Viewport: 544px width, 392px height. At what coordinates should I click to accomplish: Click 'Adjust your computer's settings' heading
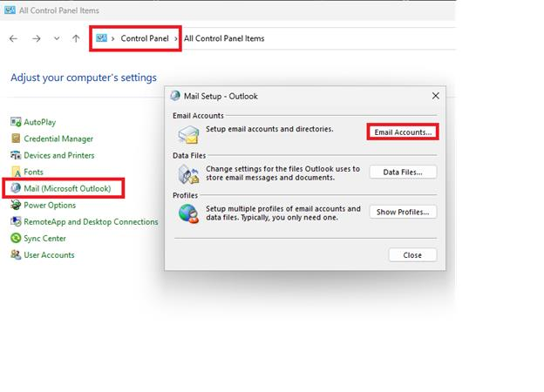84,78
